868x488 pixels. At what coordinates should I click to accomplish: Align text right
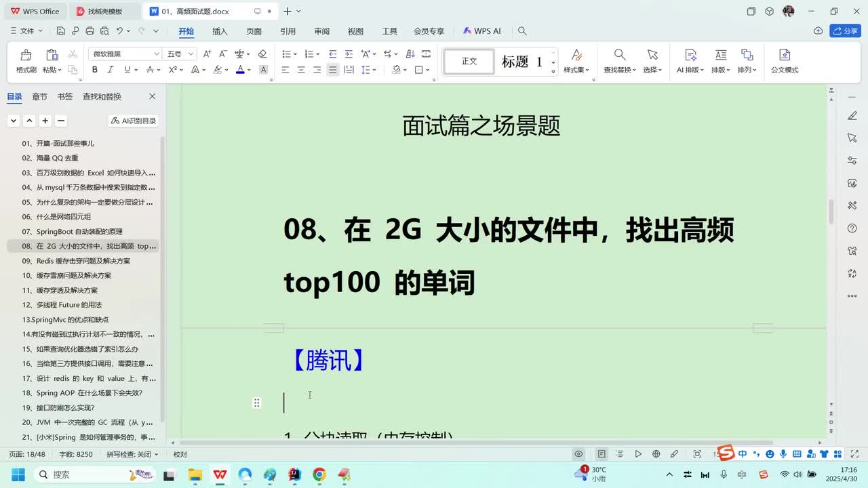point(317,70)
